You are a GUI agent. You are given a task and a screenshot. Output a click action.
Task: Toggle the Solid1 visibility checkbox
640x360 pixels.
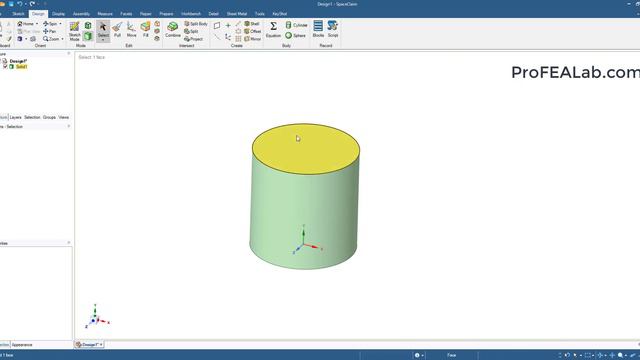tap(5, 67)
